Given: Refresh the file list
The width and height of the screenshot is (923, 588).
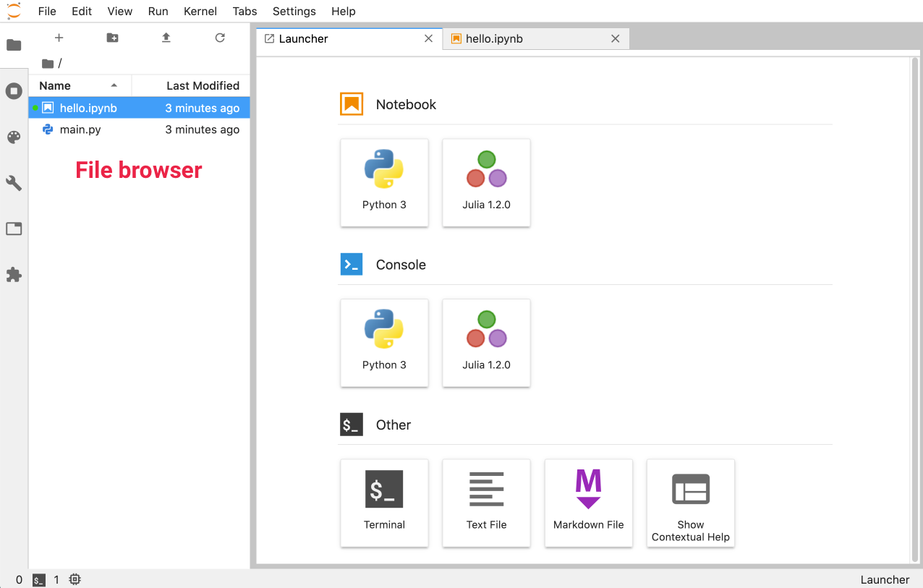Looking at the screenshot, I should (x=220, y=38).
